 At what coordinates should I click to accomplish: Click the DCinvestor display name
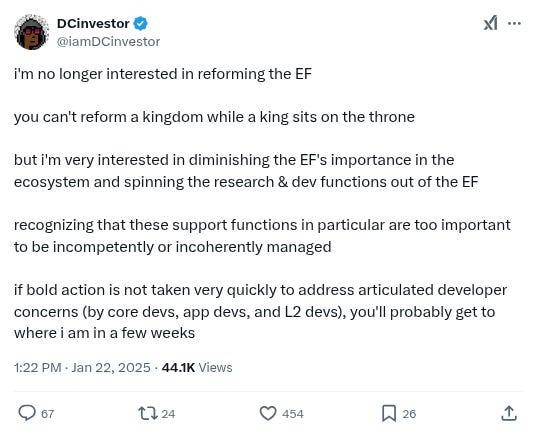click(x=93, y=24)
